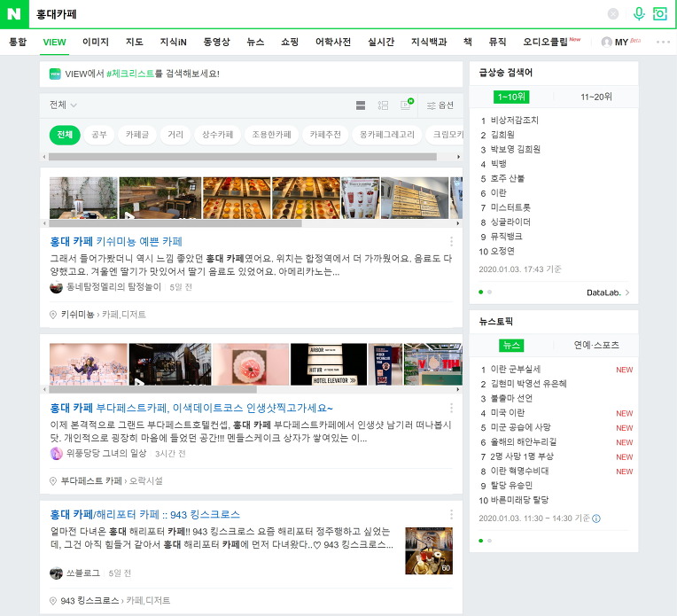Select the 상수카페 keyword chip
This screenshot has width=677, height=616.
[218, 135]
